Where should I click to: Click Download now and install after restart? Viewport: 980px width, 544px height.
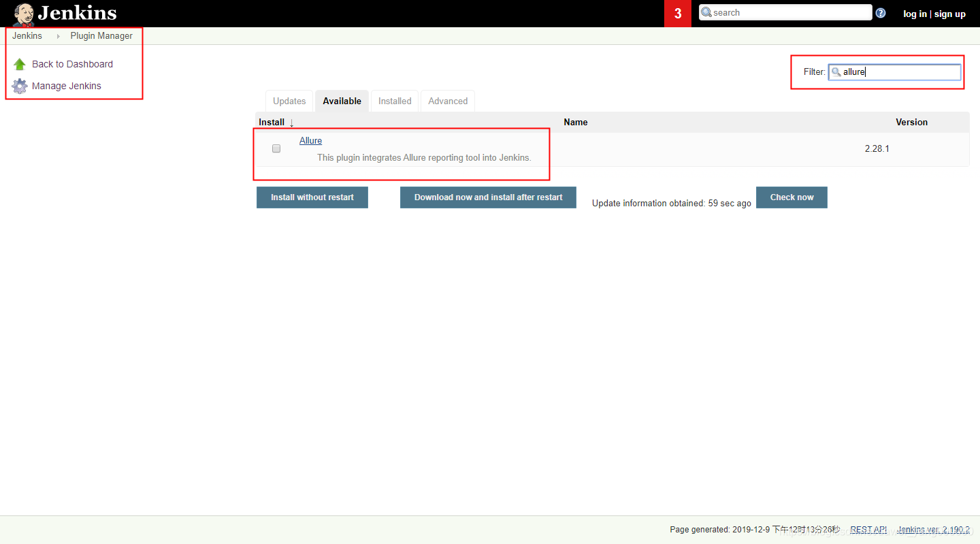pyautogui.click(x=488, y=197)
